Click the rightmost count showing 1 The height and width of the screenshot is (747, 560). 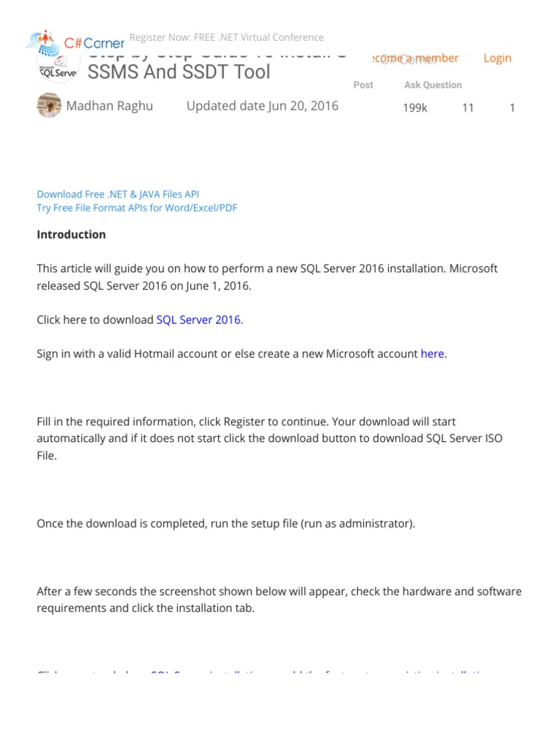(512, 108)
